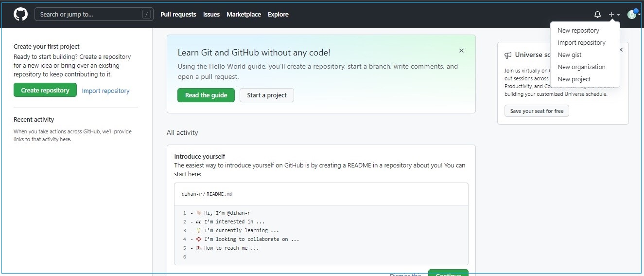Viewport: 644px width, 276px height.
Task: Focus the Search or jump to field
Action: pyautogui.click(x=94, y=14)
